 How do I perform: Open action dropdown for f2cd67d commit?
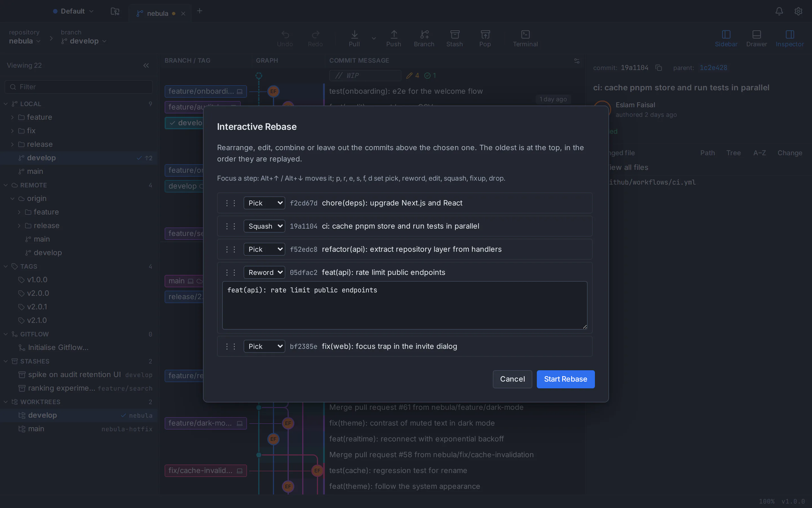[264, 203]
